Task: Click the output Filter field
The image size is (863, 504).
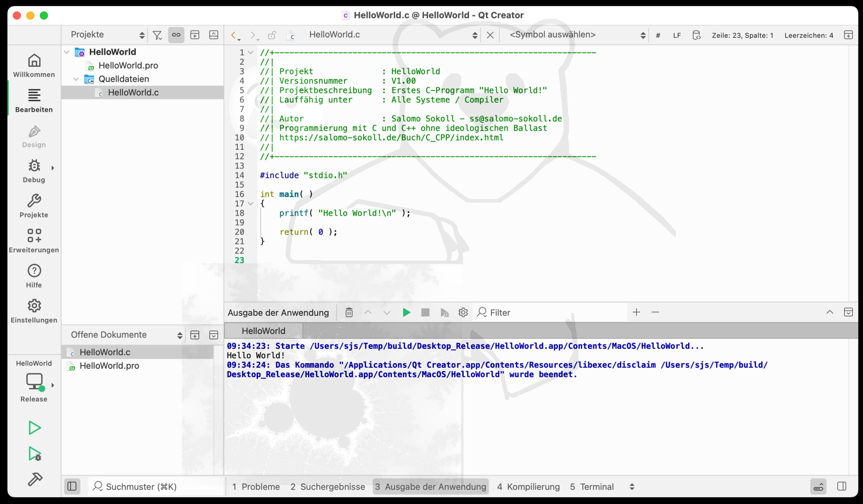Action: point(551,313)
